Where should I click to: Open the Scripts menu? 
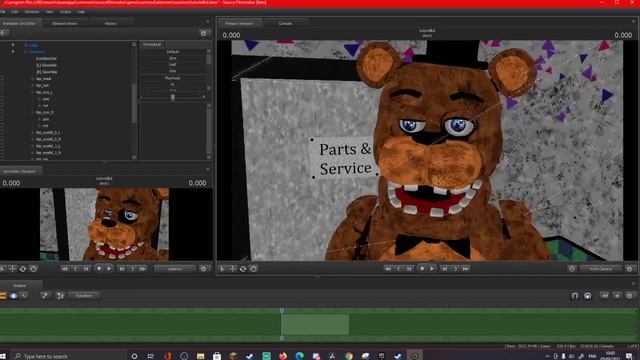(x=65, y=12)
